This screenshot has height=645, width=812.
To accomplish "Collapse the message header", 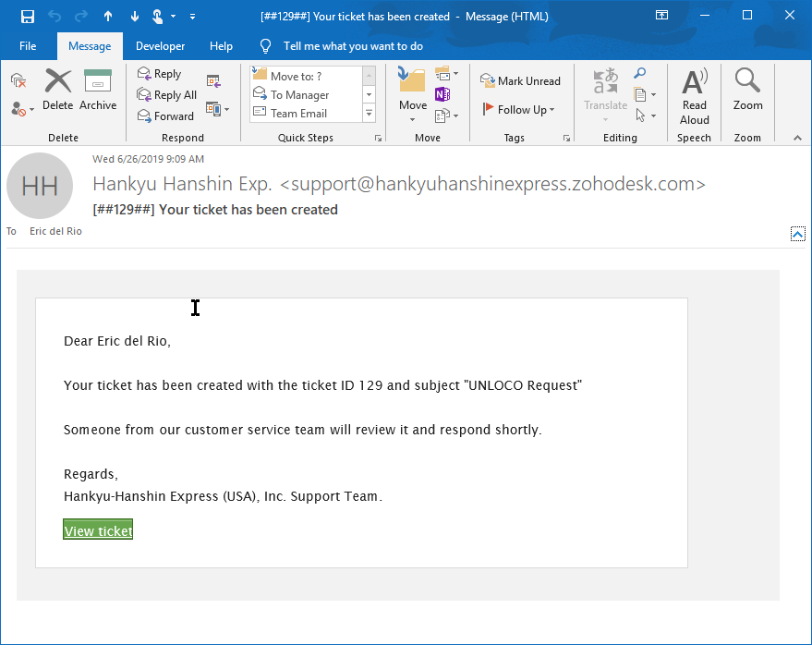I will pyautogui.click(x=797, y=234).
